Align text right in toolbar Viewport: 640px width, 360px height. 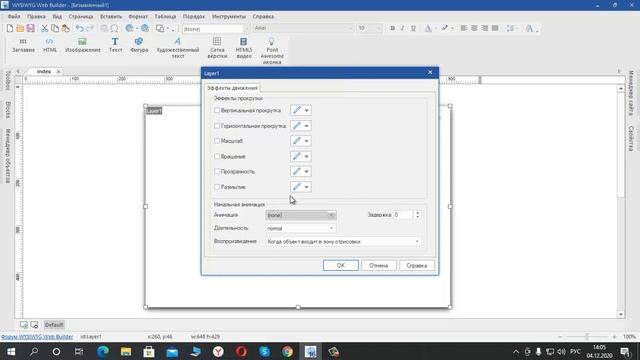(484, 28)
